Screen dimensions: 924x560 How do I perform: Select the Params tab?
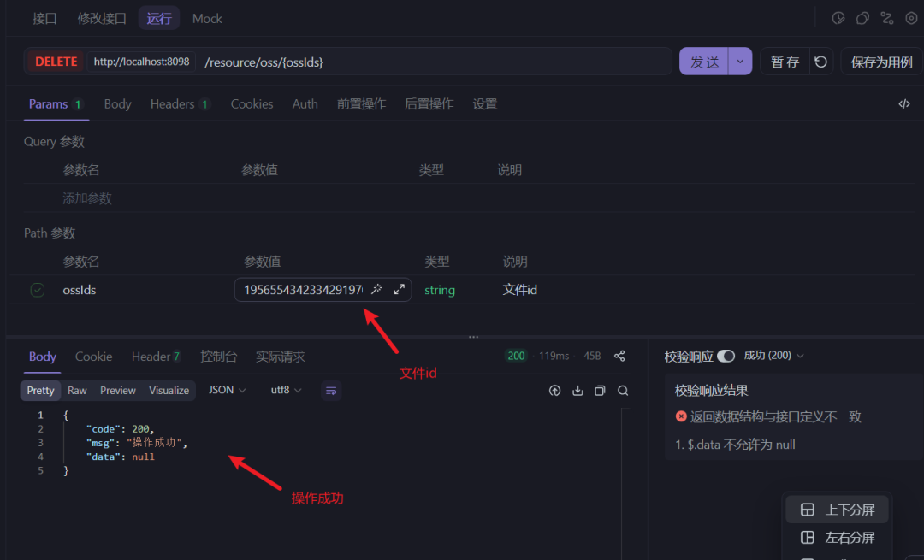click(56, 104)
